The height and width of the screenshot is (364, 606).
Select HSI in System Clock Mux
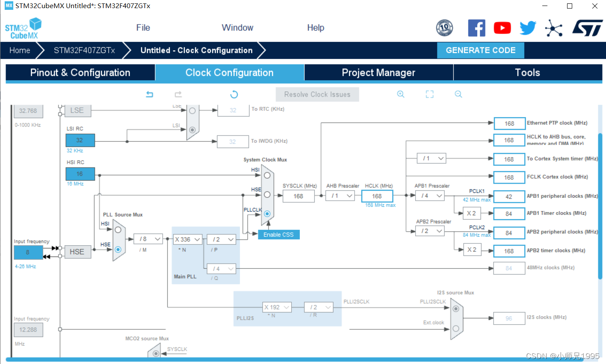click(x=267, y=175)
